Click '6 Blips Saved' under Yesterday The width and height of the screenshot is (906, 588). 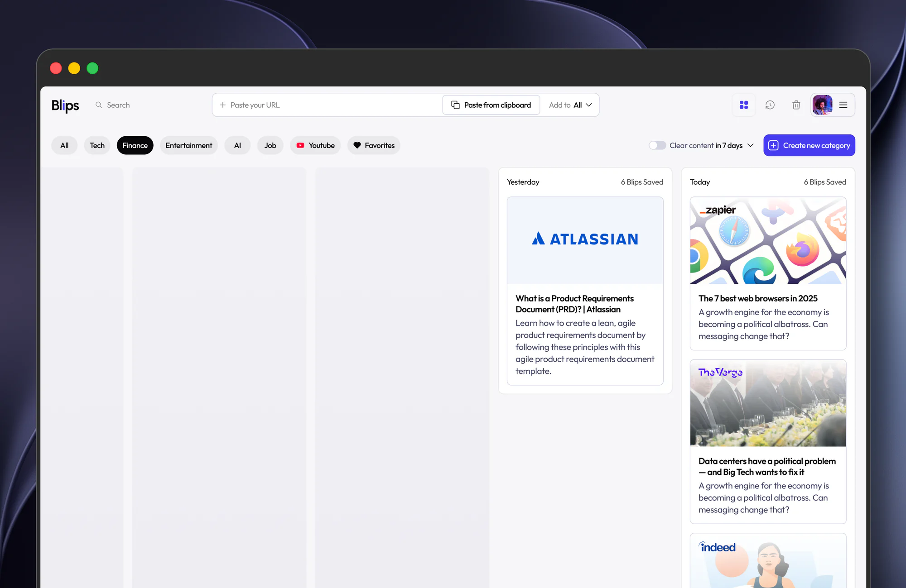tap(642, 182)
